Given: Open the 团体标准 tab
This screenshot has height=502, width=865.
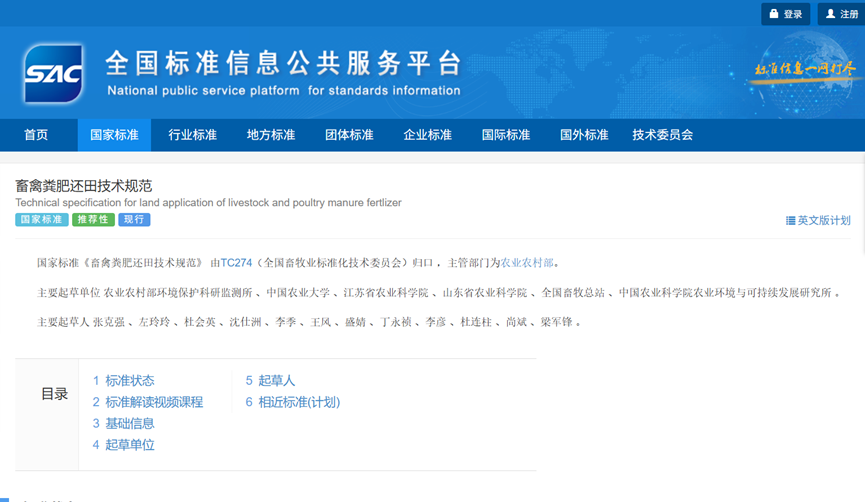Looking at the screenshot, I should (x=349, y=135).
